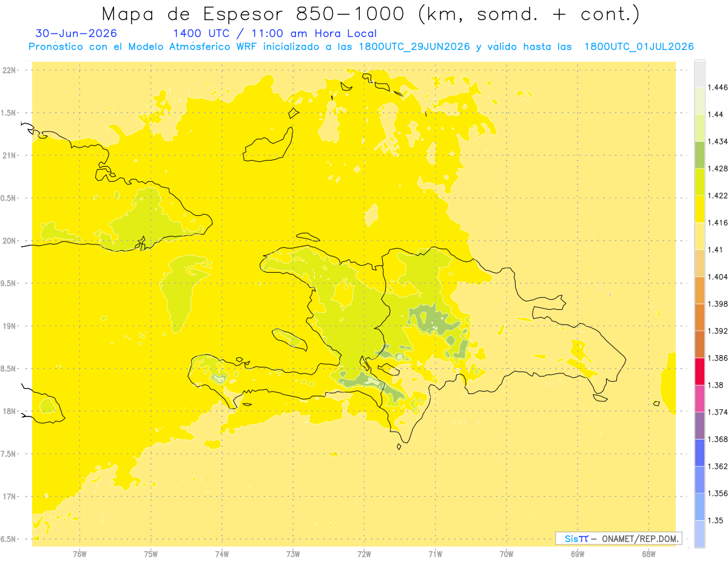This screenshot has height=562, width=728.
Task: Click the 19N latitude label
Action: pos(10,326)
